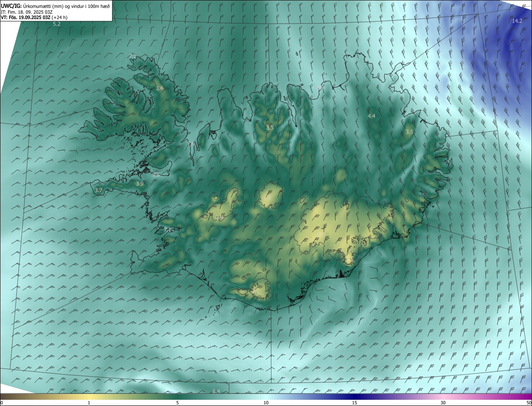
Task: Click the 4.4 value in northeast Iceland
Action: pyautogui.click(x=372, y=116)
